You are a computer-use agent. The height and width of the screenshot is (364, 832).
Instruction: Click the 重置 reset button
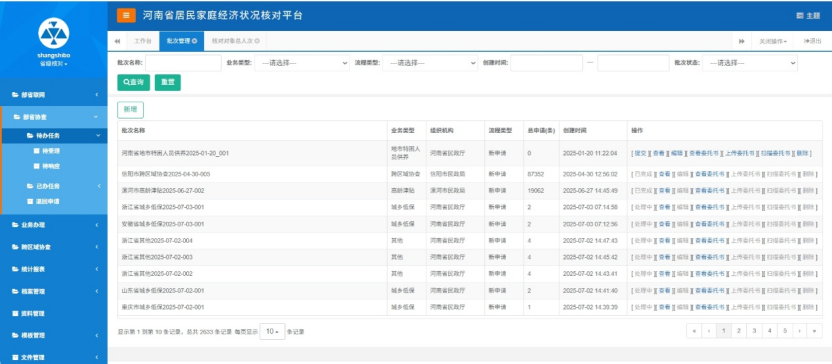(x=168, y=82)
